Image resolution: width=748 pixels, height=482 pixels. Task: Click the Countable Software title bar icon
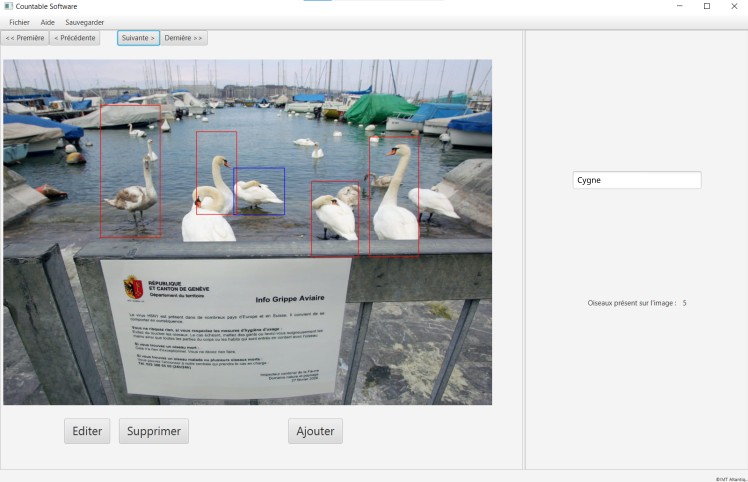[x=8, y=6]
